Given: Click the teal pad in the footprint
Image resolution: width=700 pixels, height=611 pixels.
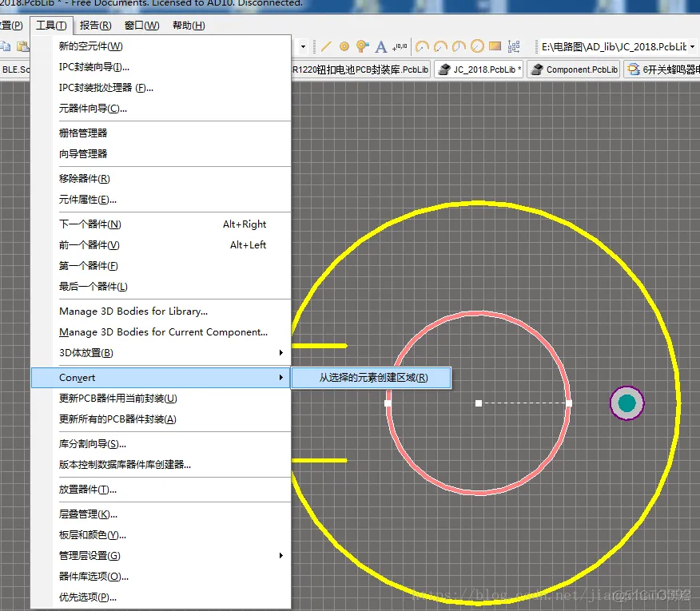Looking at the screenshot, I should pos(626,403).
